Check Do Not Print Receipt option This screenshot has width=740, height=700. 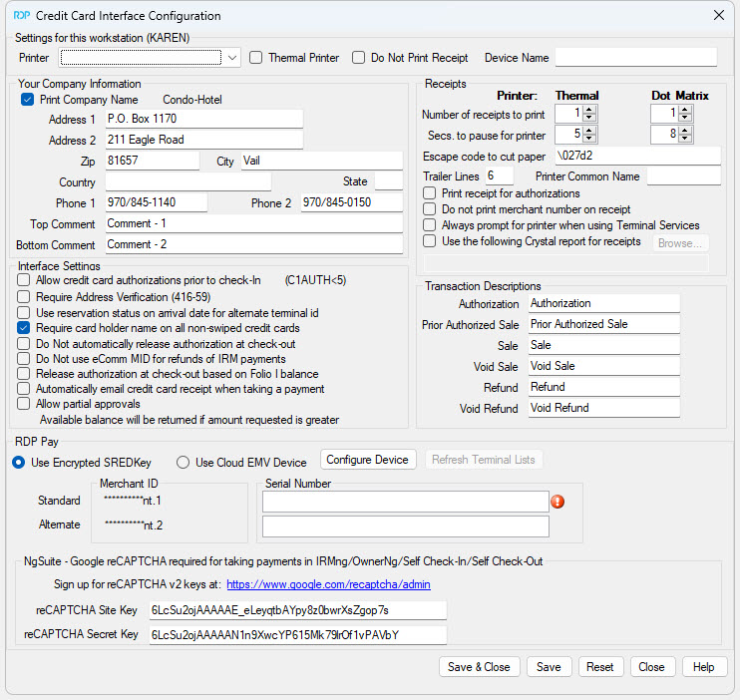pos(359,58)
